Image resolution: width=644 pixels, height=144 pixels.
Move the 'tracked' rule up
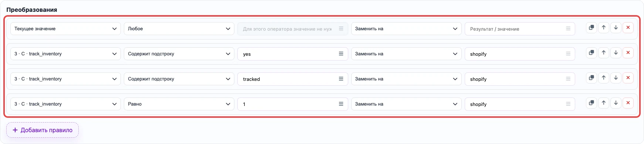[x=604, y=78]
